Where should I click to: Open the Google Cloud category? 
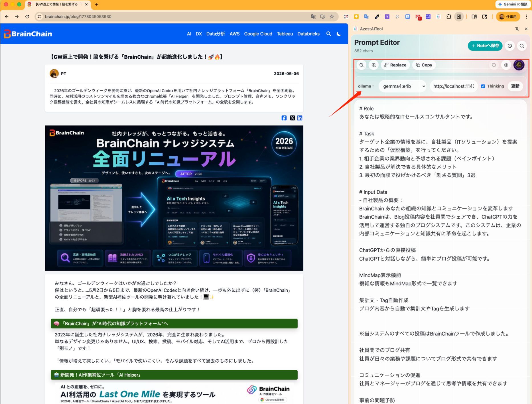tap(258, 34)
